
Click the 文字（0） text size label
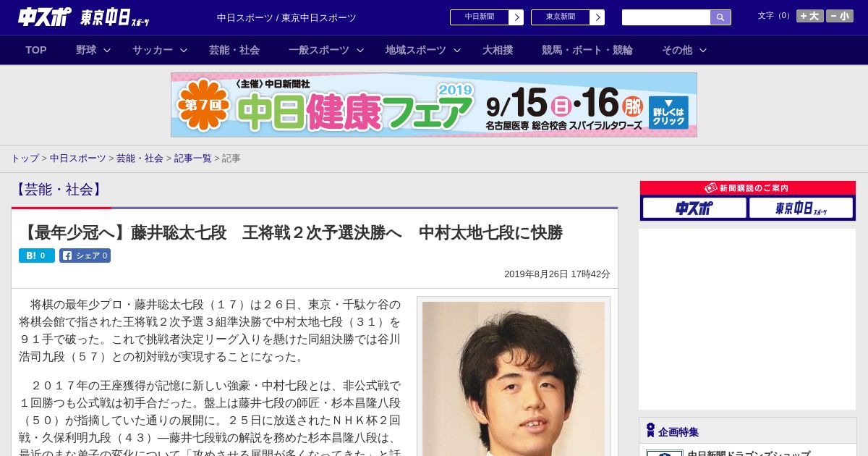click(x=775, y=16)
